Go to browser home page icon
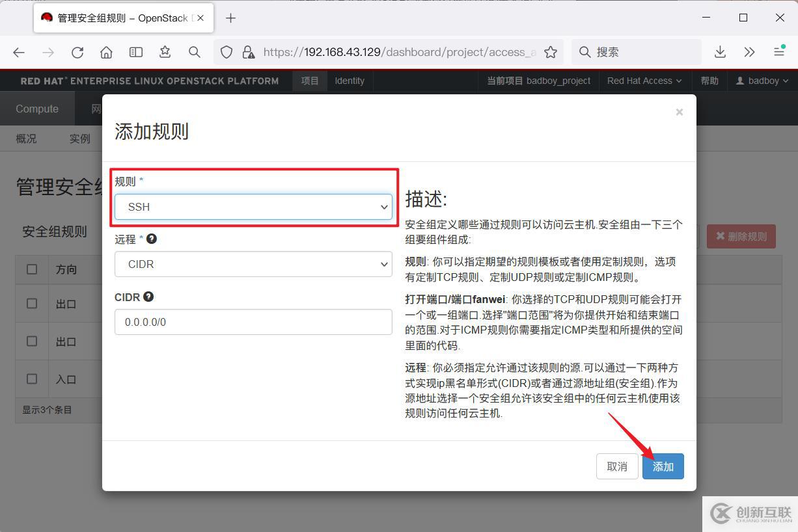 (x=106, y=52)
